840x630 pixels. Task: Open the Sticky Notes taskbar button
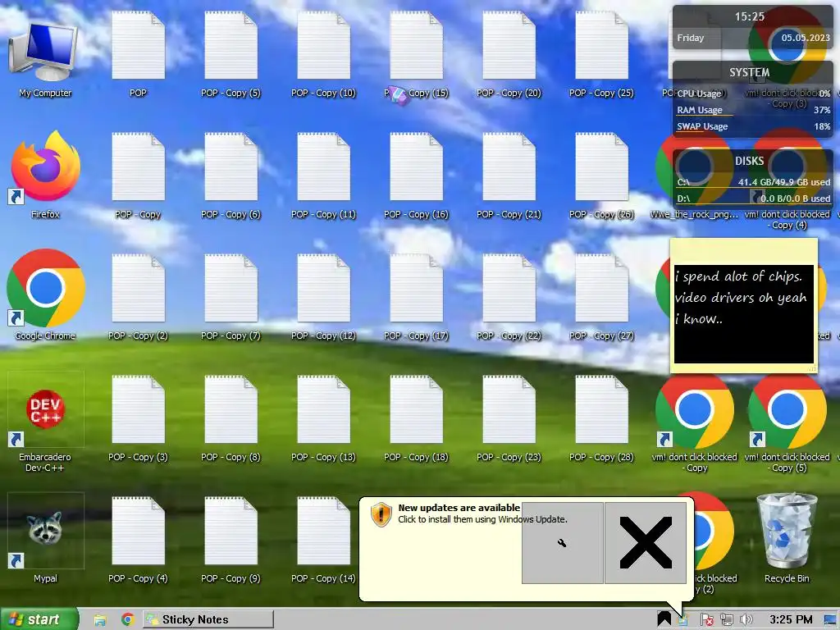point(208,619)
